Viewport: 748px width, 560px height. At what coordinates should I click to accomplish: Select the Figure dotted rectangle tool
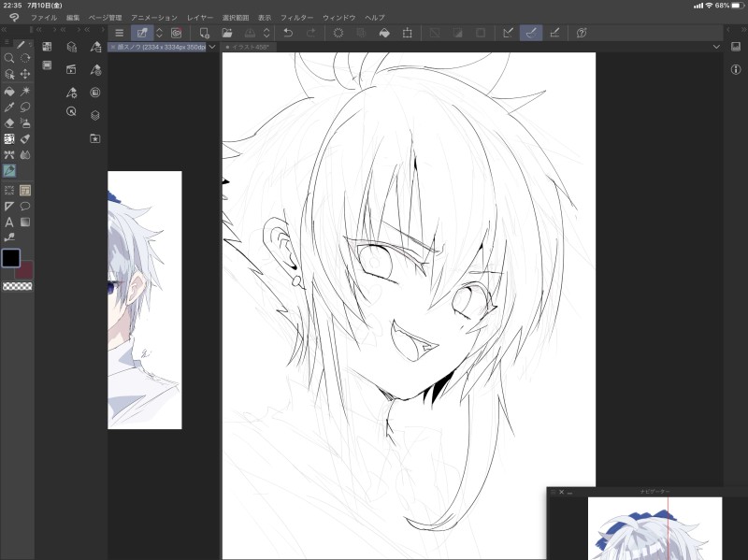click(x=9, y=191)
